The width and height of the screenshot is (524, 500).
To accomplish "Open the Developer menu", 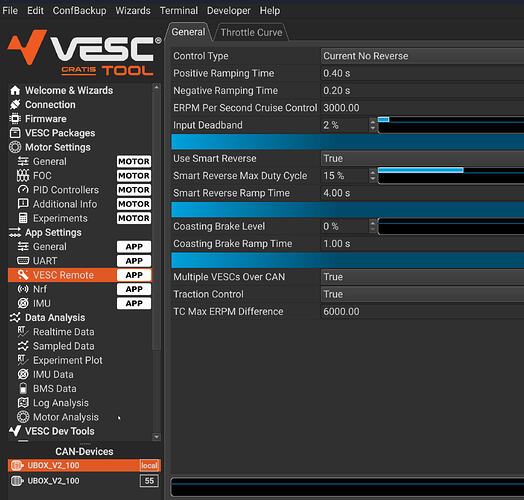I will point(229,11).
